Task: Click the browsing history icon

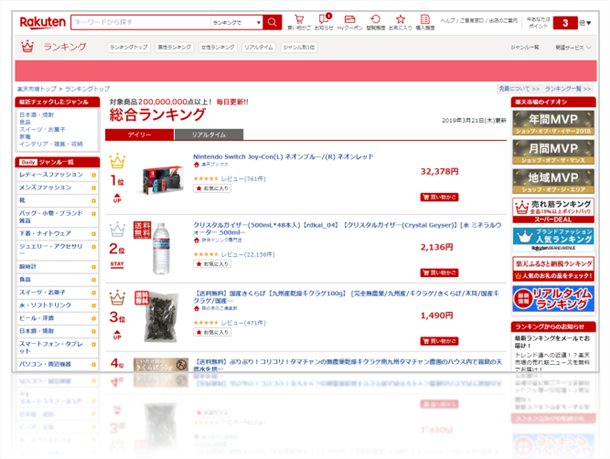Action: pyautogui.click(x=374, y=19)
